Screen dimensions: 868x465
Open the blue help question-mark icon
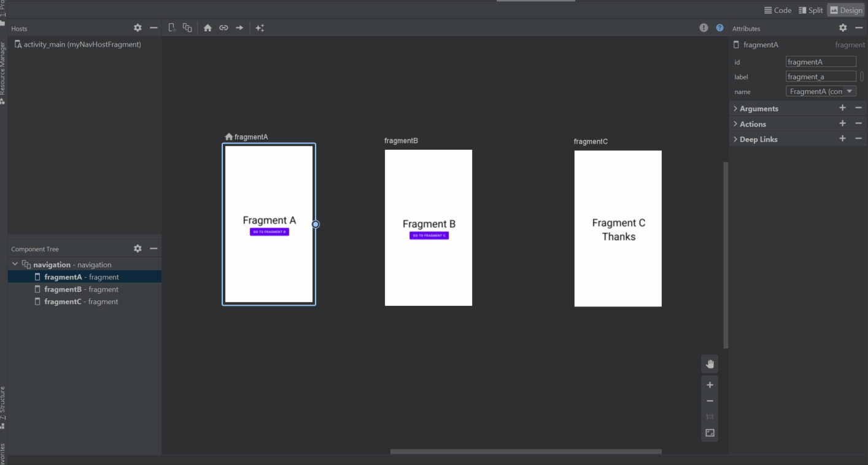(720, 28)
